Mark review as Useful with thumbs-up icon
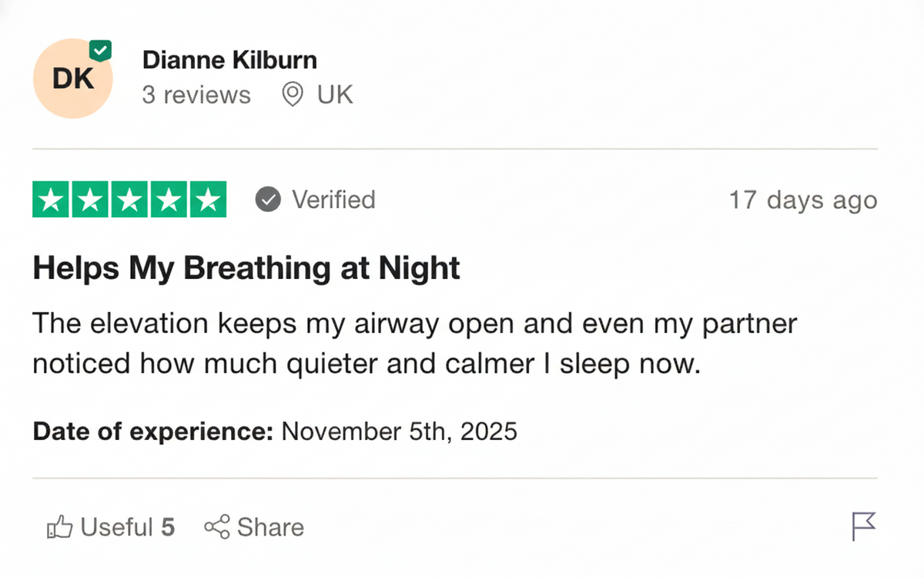The width and height of the screenshot is (924, 578). [60, 528]
